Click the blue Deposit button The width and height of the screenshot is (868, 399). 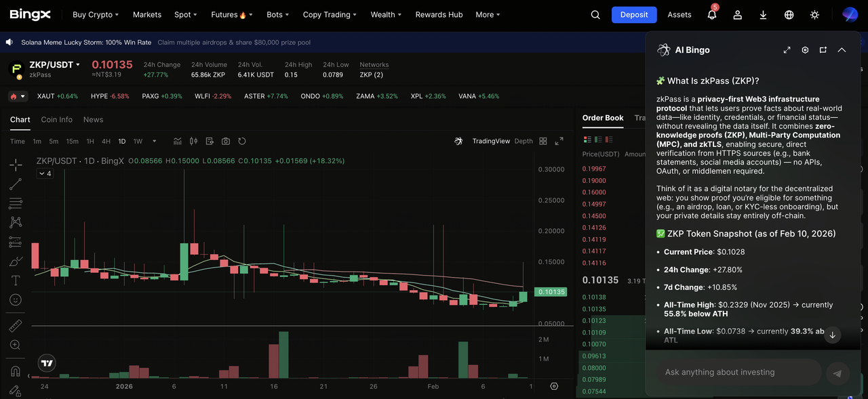[634, 14]
